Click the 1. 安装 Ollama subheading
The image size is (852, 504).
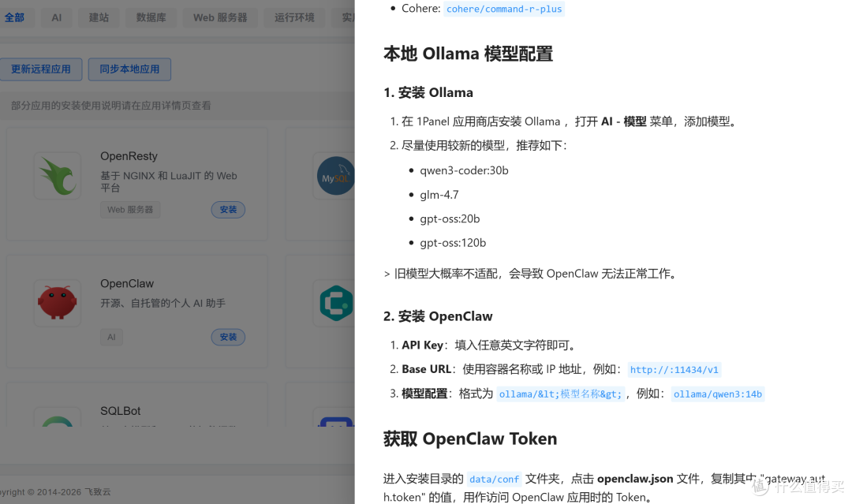[428, 93]
